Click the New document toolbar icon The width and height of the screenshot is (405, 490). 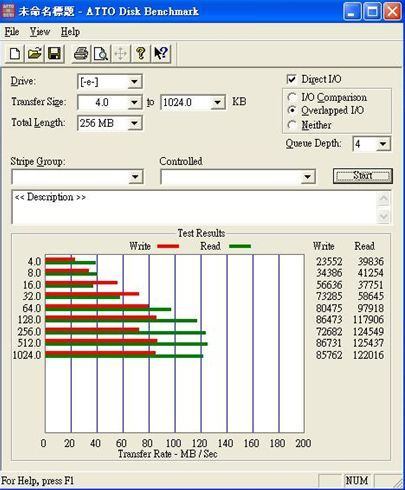15,54
